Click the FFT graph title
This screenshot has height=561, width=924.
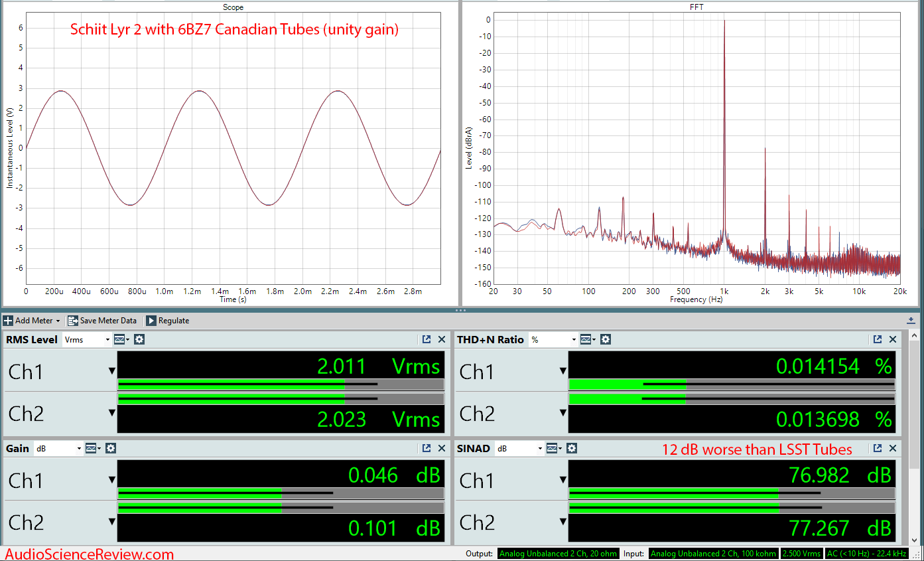click(x=697, y=7)
